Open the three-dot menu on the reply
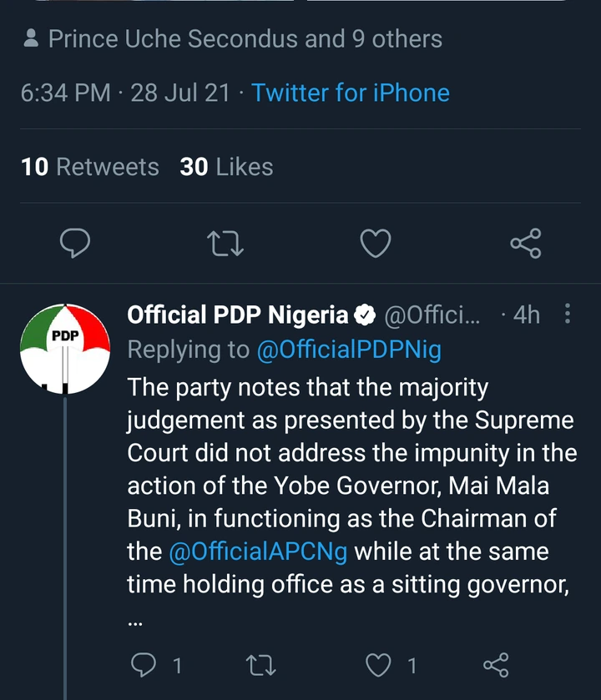The image size is (601, 700). pyautogui.click(x=568, y=314)
